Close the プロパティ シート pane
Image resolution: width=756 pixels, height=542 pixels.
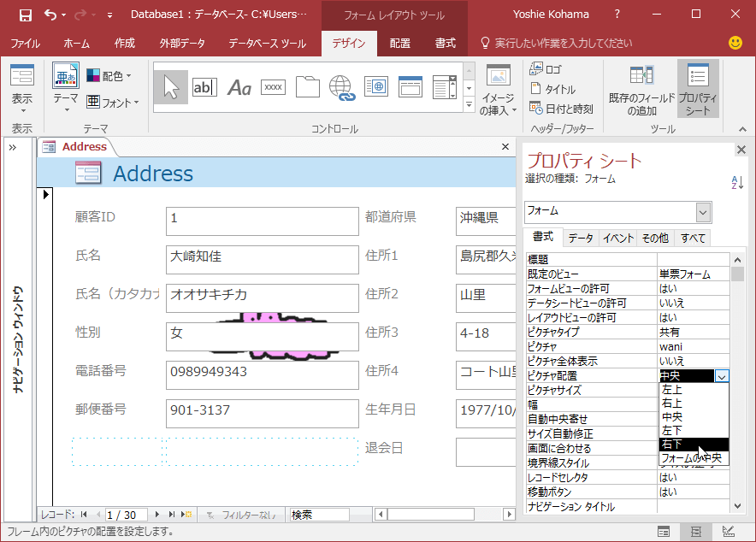pyautogui.click(x=741, y=150)
